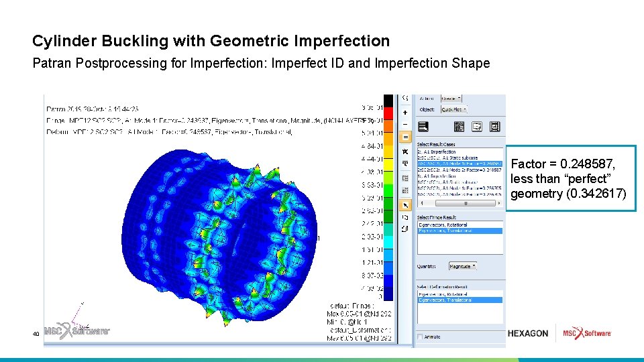Open the Select Results icon in the panel
Image resolution: width=644 pixels, height=362 pixels.
423,127
